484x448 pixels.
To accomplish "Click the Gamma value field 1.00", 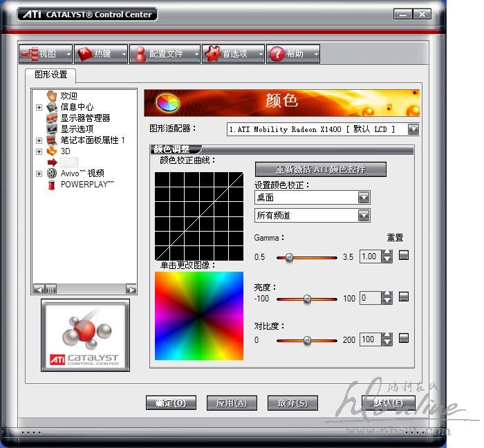I will (371, 256).
